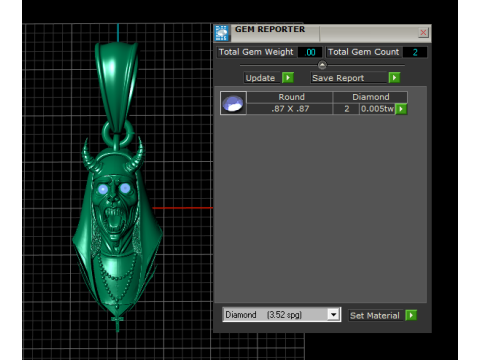Click the 'Diamond' cell in gem row

[370, 97]
